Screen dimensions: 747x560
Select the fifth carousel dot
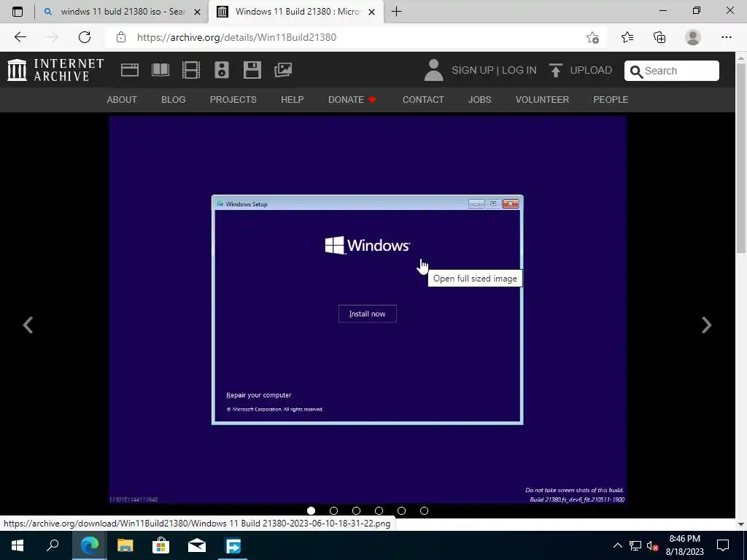[402, 510]
